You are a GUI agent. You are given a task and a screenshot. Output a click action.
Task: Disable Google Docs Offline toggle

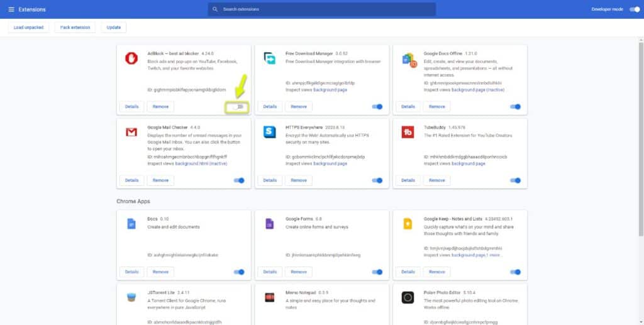[516, 107]
